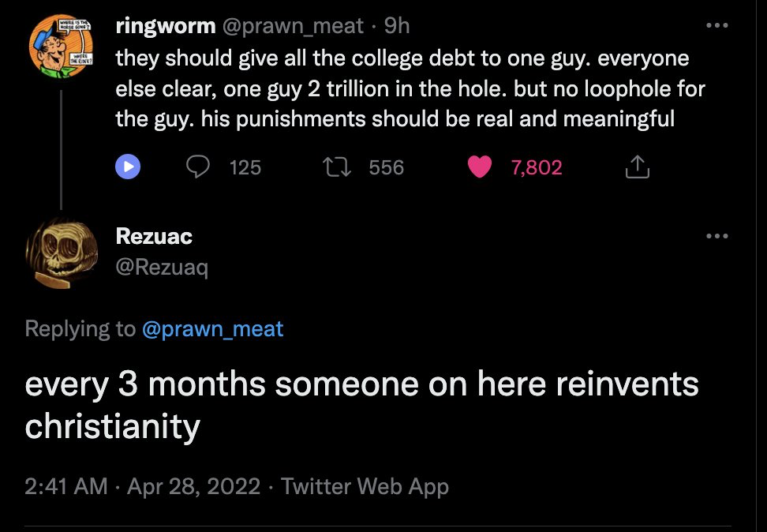Click the 9h timestamp on the tweet
767x532 pixels.
coord(397,26)
